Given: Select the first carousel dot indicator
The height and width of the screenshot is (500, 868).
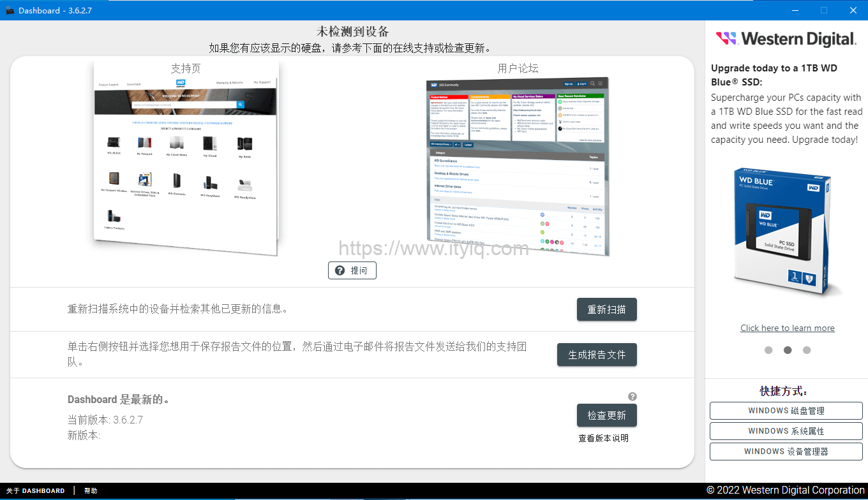Looking at the screenshot, I should [x=768, y=350].
